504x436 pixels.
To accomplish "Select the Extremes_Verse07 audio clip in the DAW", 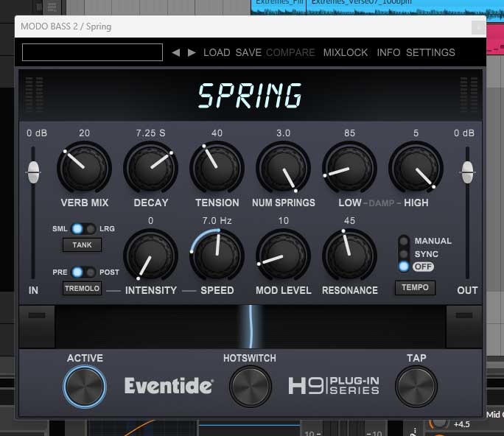I will point(405,7).
